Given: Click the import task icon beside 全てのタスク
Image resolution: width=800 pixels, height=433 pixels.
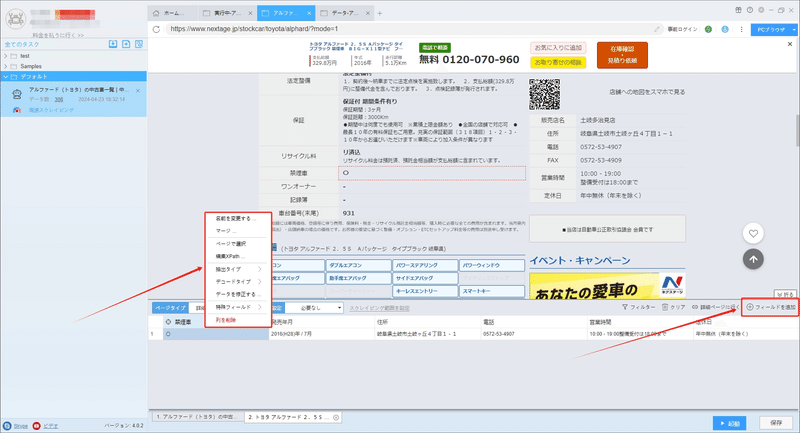Looking at the screenshot, I should point(113,44).
